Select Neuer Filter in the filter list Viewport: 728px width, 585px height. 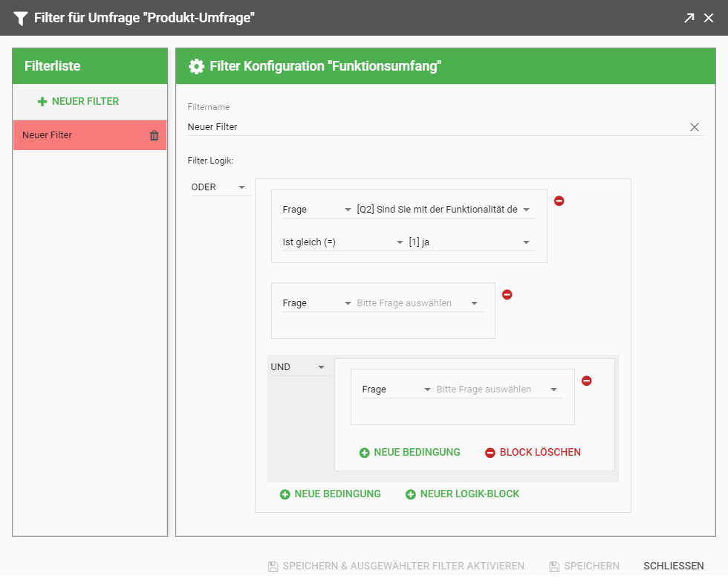(90, 135)
